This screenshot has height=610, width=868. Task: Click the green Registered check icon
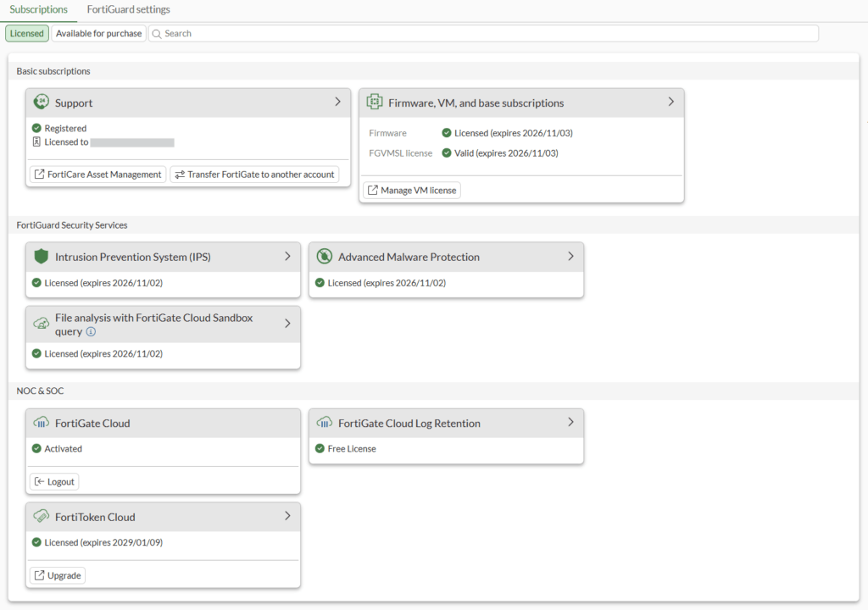tap(36, 128)
